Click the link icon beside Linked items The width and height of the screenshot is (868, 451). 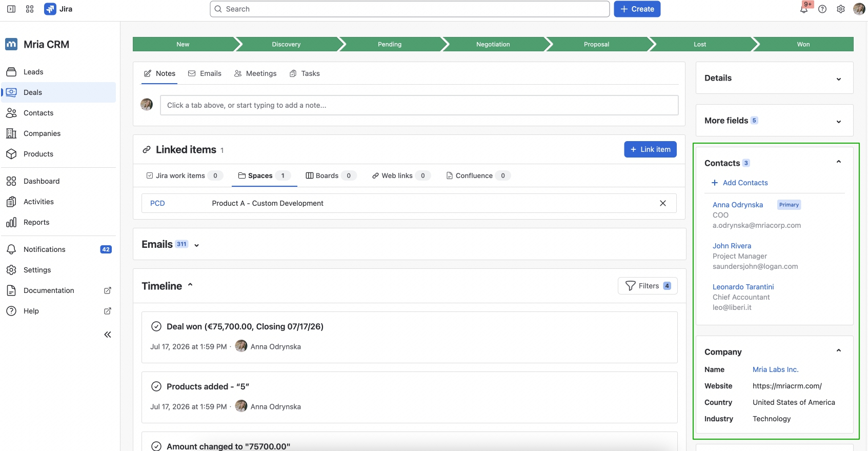click(147, 149)
